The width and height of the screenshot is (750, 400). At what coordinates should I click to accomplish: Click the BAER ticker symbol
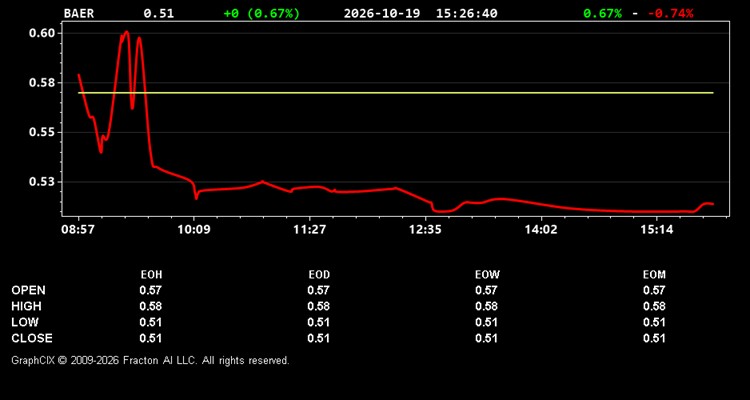(x=79, y=13)
